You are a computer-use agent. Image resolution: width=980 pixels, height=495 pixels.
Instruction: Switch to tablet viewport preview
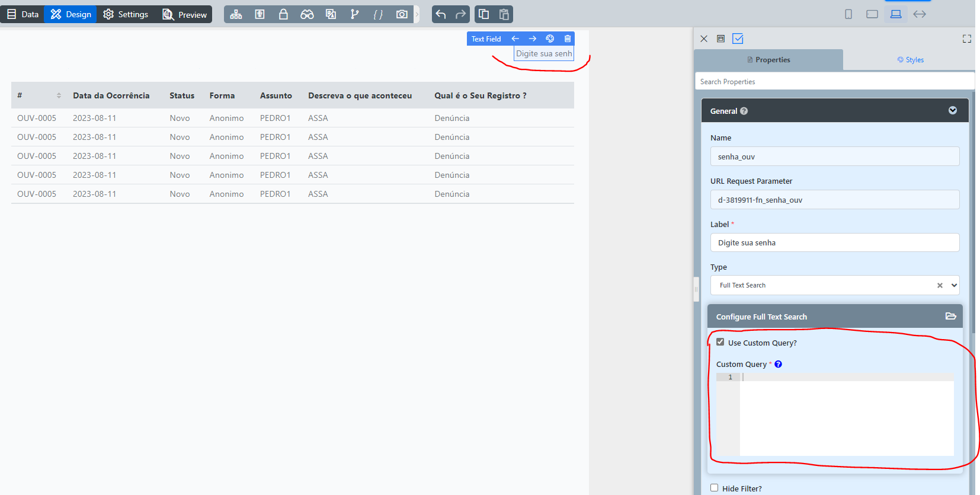coord(872,14)
